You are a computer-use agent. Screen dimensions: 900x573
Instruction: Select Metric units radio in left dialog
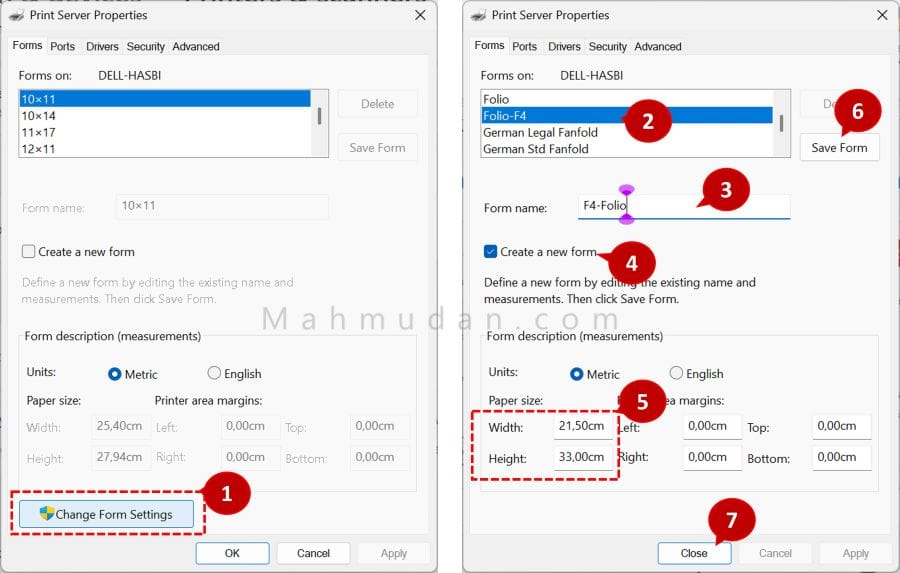(115, 374)
